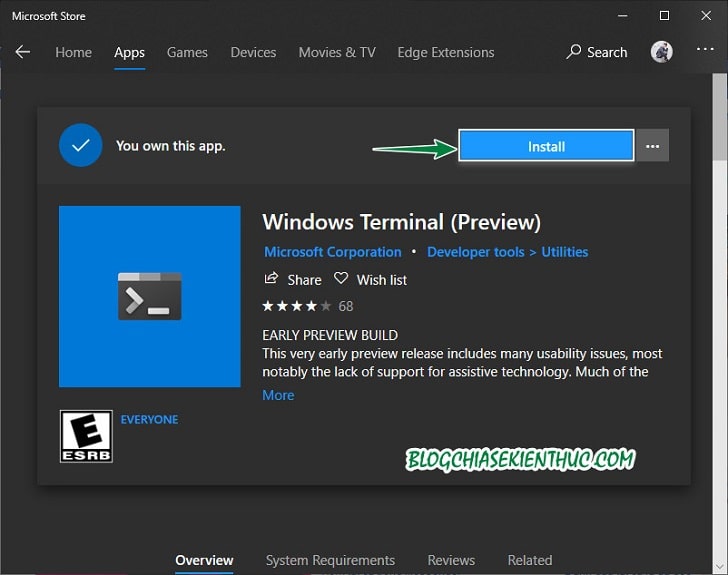Open the Related tab
The image size is (728, 575).
(x=530, y=561)
